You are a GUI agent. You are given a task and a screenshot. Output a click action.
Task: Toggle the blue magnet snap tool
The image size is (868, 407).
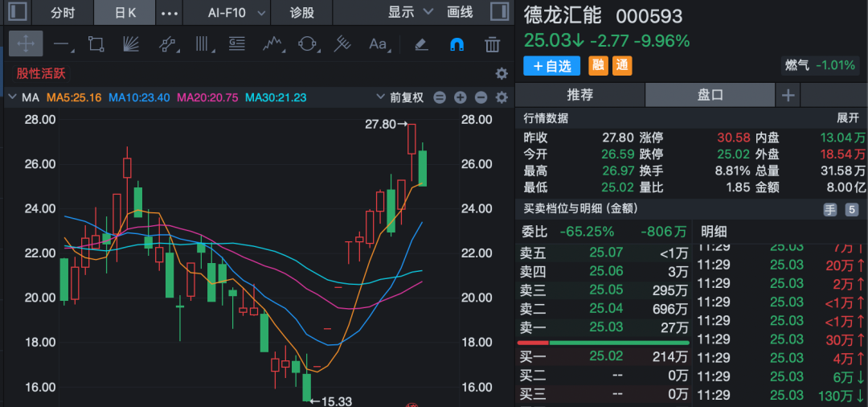coord(457,44)
